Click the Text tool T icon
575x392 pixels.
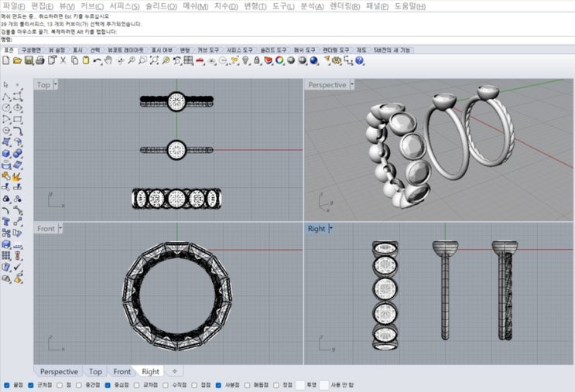6,221
